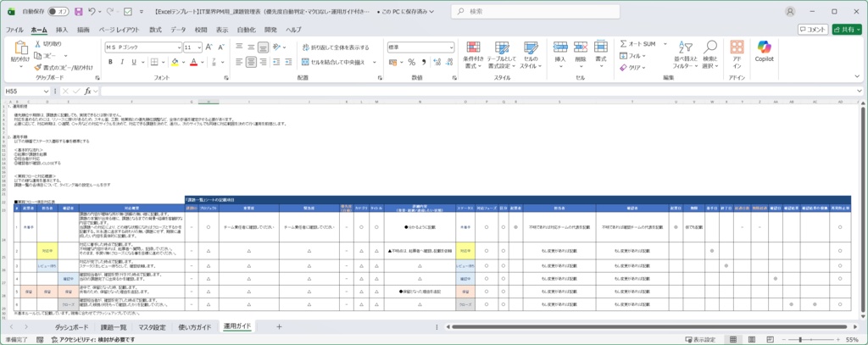Add a new sheet with plus button
This screenshot has width=868, height=345.
[279, 326]
